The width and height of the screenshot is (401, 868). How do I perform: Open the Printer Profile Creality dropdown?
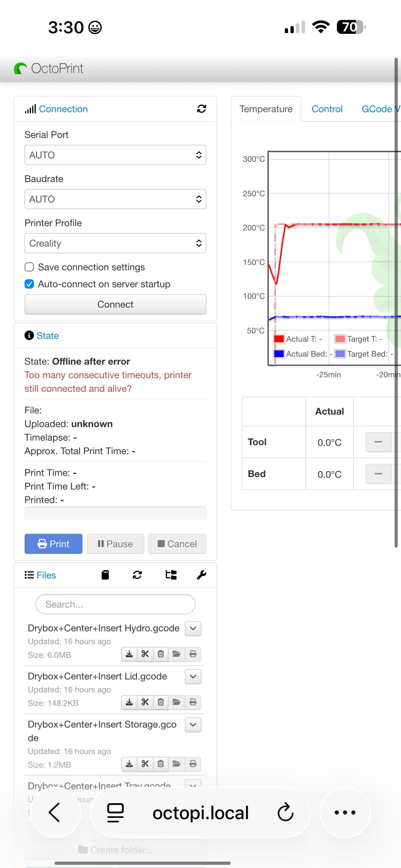115,243
